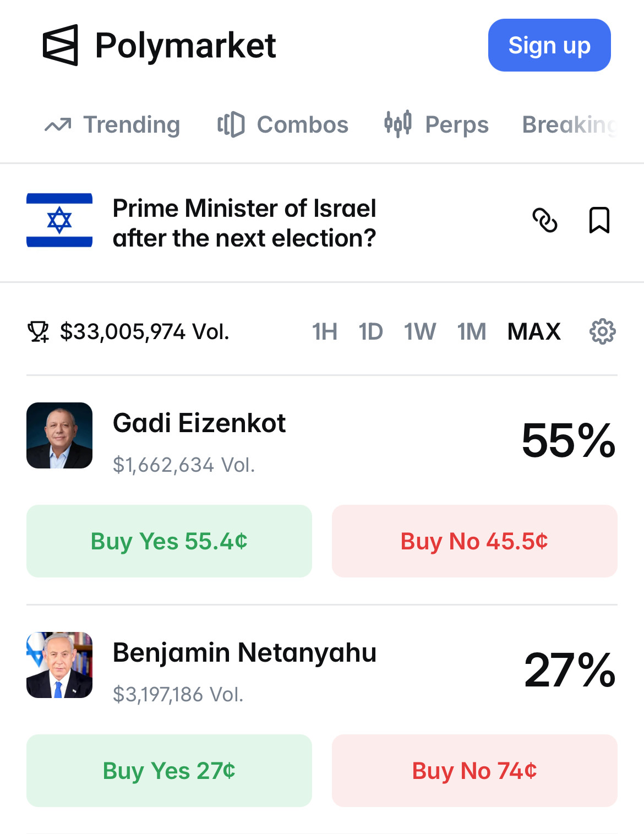Image resolution: width=644 pixels, height=834 pixels.
Task: Open the Combos tab label
Action: 303,125
